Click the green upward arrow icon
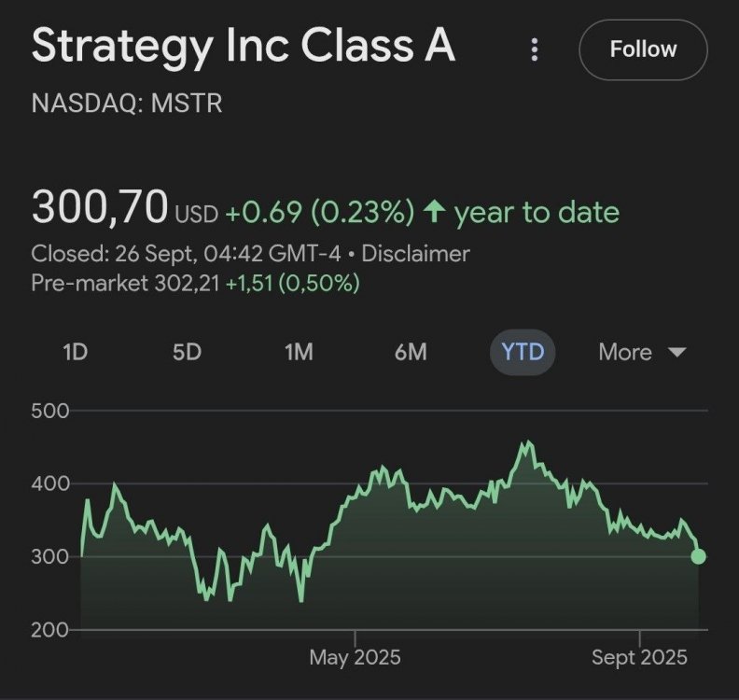The height and width of the screenshot is (700, 739). (434, 212)
